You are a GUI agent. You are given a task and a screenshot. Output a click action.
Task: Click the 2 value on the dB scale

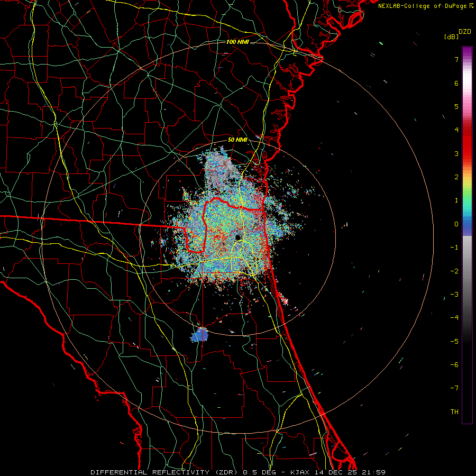pyautogui.click(x=456, y=177)
